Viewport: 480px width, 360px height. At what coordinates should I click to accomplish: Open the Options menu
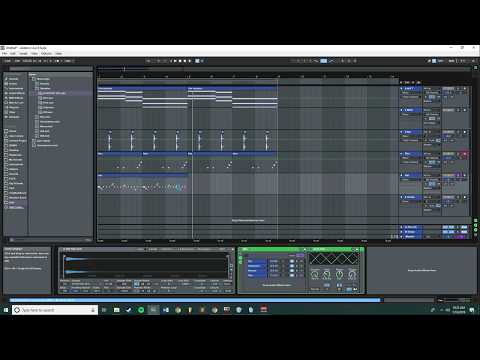pyautogui.click(x=46, y=53)
